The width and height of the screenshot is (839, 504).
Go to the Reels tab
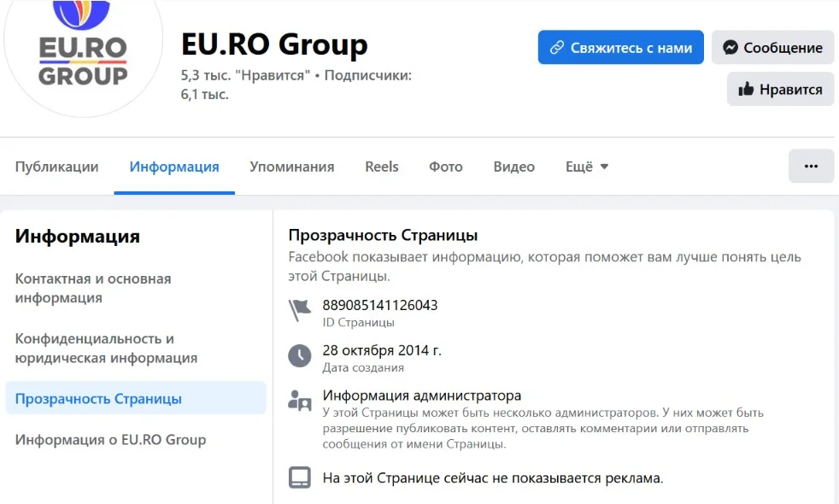click(x=382, y=167)
